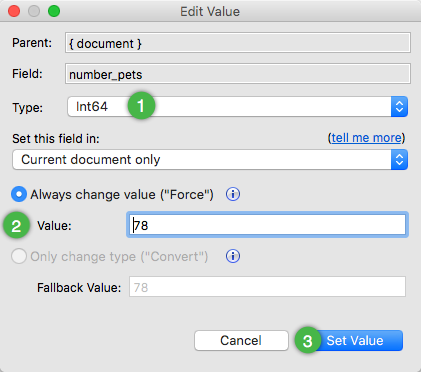Open the Type dropdown showing Int64
Screen dimensions: 421x372
pyautogui.click(x=237, y=107)
